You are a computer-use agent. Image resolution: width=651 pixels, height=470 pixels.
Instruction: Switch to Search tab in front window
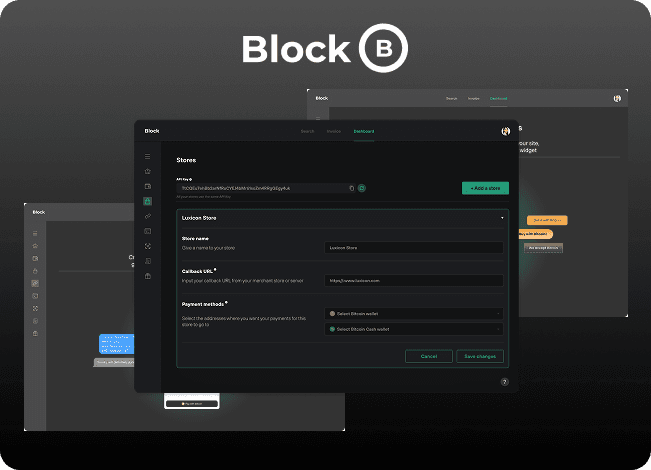point(307,131)
